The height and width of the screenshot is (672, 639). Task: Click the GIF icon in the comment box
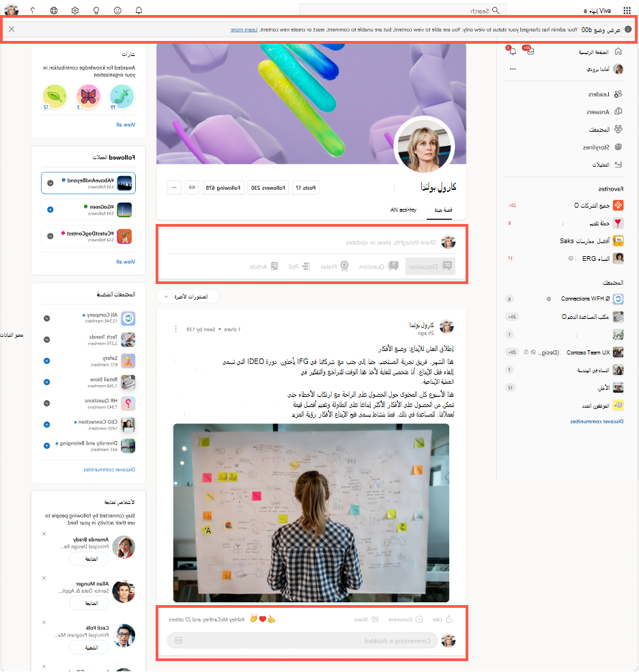pos(179,641)
